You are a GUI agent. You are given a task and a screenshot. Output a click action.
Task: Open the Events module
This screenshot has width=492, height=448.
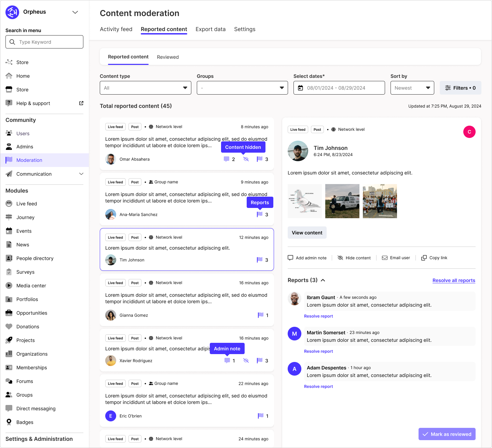(24, 231)
